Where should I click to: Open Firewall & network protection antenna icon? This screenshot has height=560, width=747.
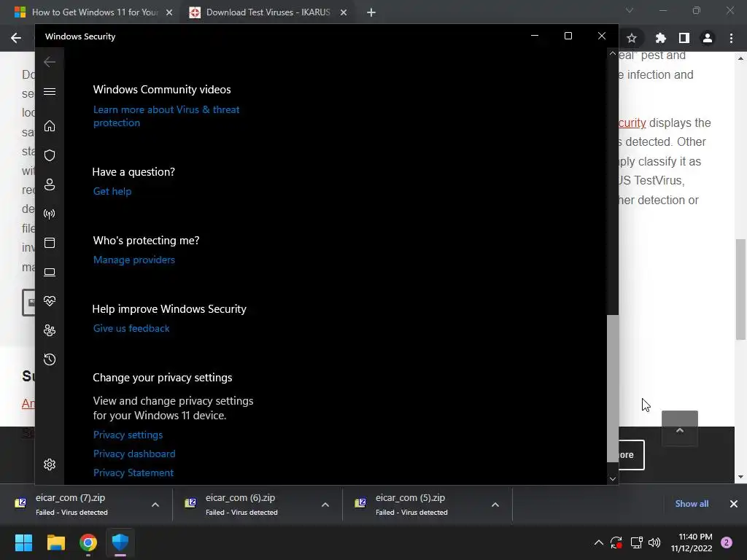(x=50, y=214)
